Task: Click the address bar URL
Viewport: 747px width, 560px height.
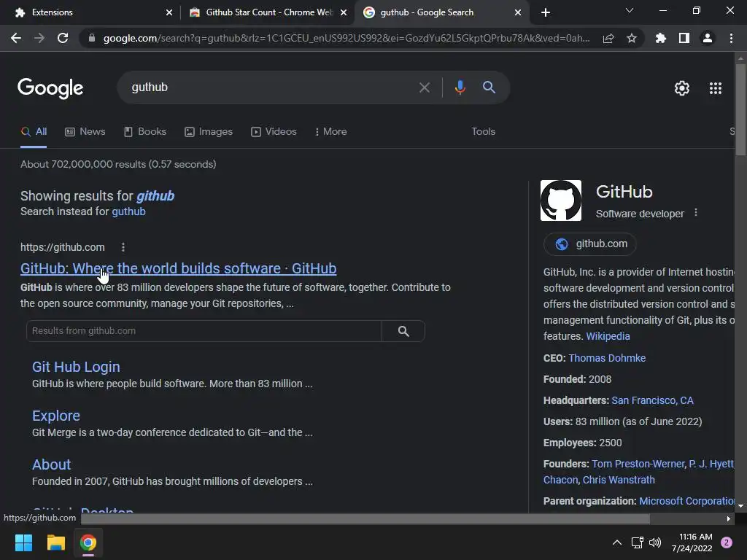Action: (x=347, y=38)
